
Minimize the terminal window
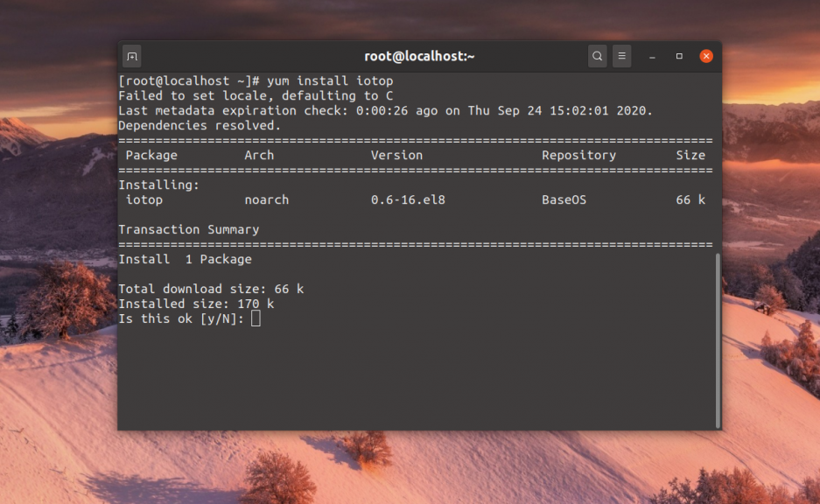click(652, 56)
